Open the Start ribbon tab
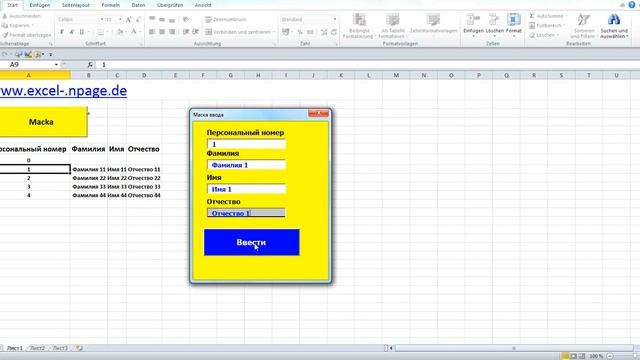 pyautogui.click(x=13, y=5)
